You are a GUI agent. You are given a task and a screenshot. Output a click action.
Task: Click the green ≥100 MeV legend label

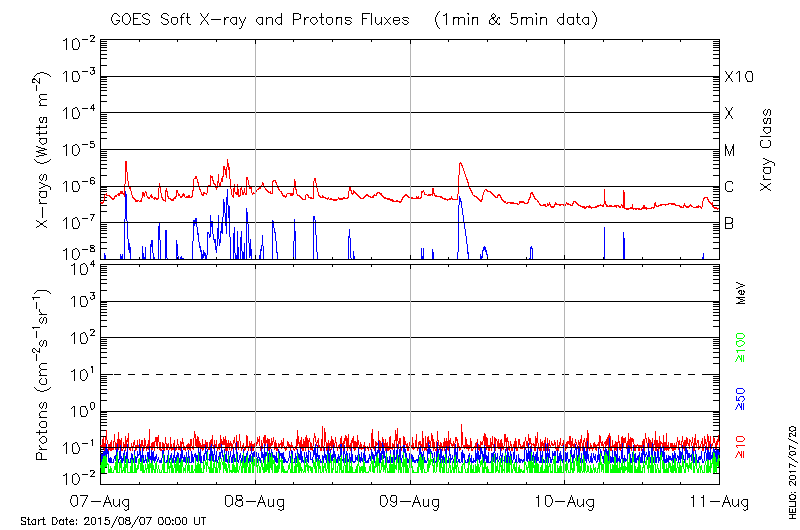[741, 349]
